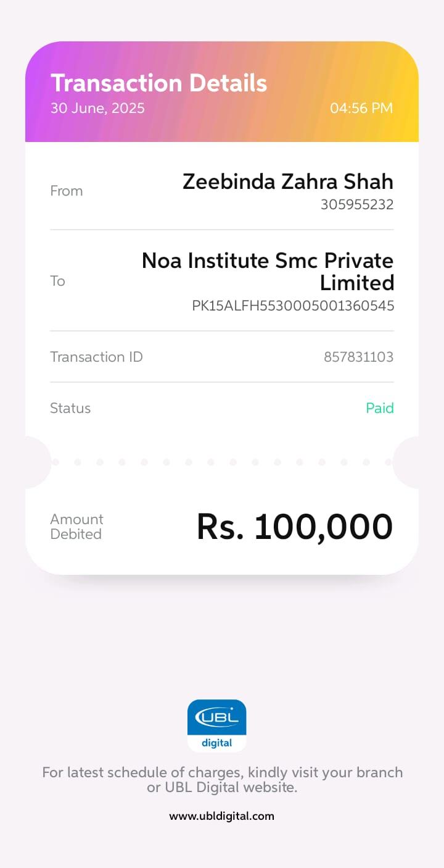Viewport: 444px width, 868px height.
Task: Click the Transaction ID label
Action: coord(96,356)
